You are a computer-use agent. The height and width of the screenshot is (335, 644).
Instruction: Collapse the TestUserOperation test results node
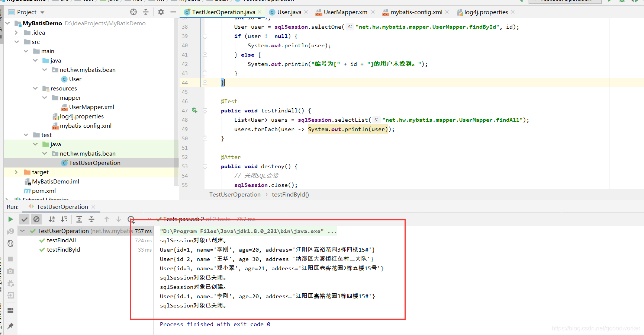22,231
